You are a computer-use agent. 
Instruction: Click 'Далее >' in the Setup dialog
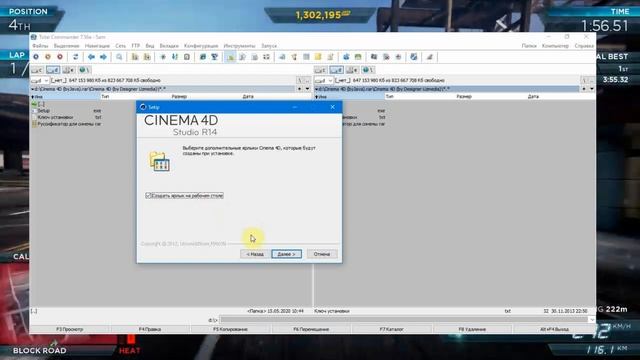[287, 254]
